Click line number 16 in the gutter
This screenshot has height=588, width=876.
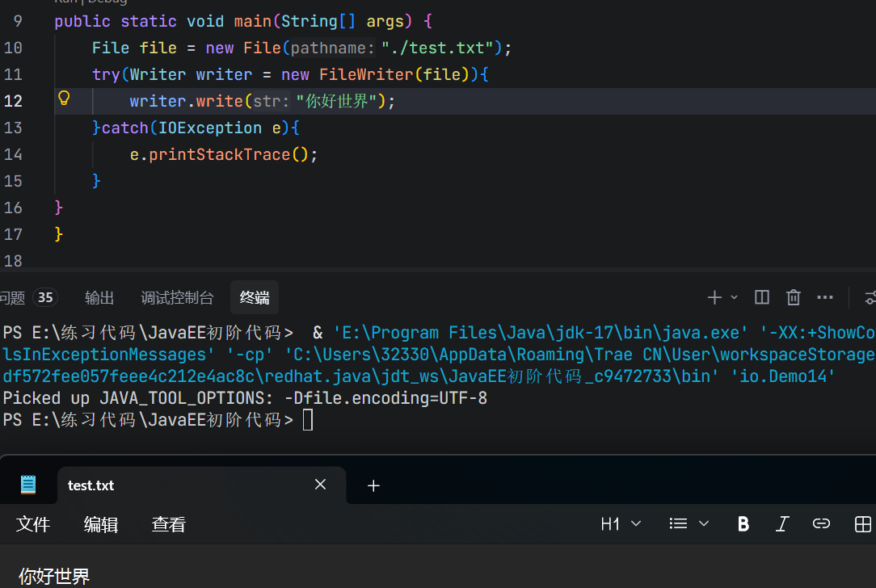point(14,208)
